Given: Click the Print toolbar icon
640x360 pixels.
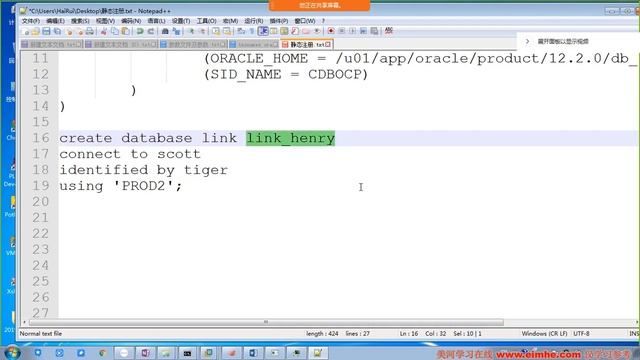Looking at the screenshot, I should coord(90,31).
